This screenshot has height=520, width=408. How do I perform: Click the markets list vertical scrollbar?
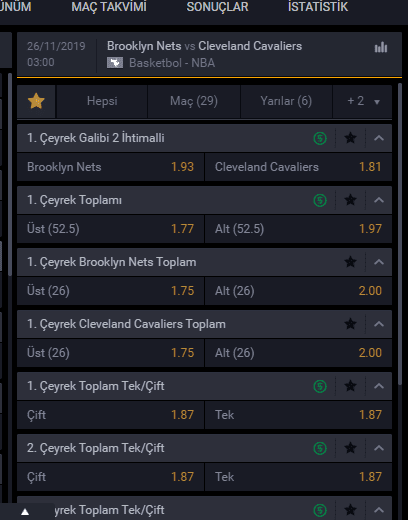(x=400, y=233)
